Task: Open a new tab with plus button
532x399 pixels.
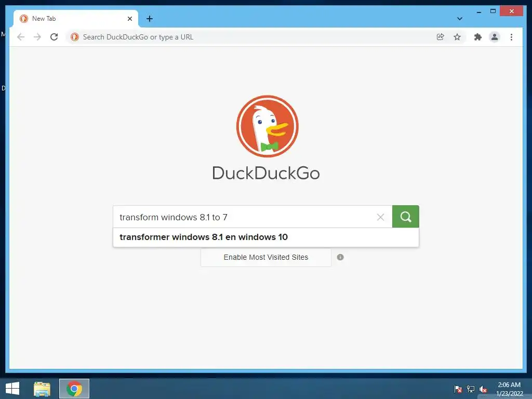Action: pyautogui.click(x=150, y=19)
